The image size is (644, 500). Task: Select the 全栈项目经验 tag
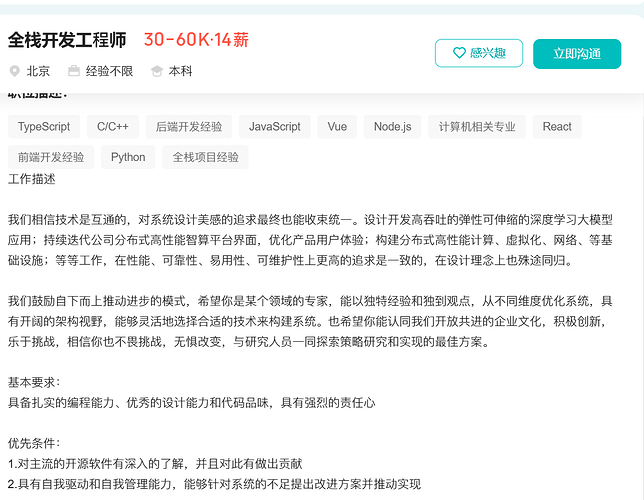tap(205, 157)
